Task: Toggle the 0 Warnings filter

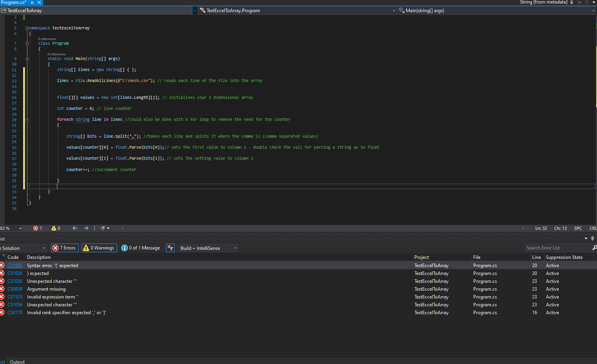Action: [99, 248]
